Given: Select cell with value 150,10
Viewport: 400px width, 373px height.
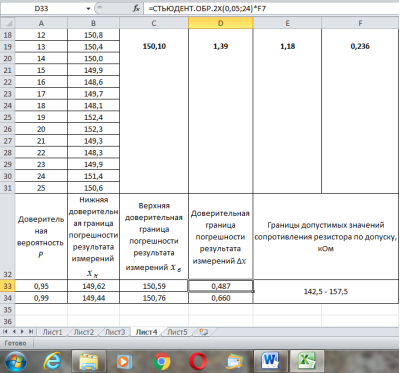Looking at the screenshot, I should pos(154,46).
